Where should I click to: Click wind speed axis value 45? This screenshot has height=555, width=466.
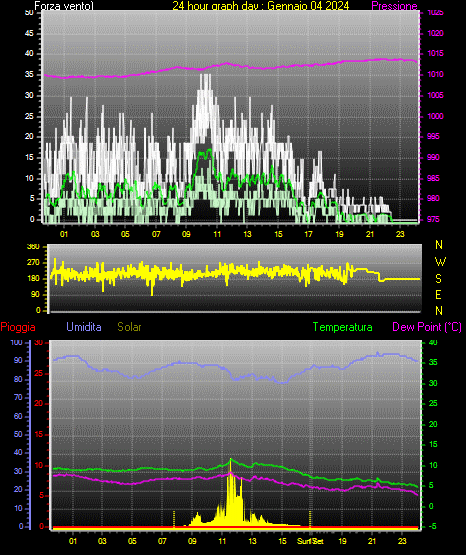click(x=29, y=33)
